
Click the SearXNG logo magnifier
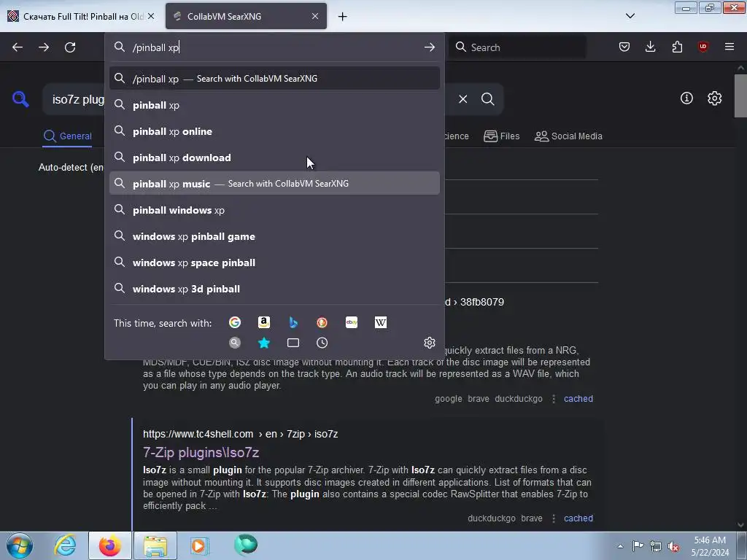click(x=20, y=99)
